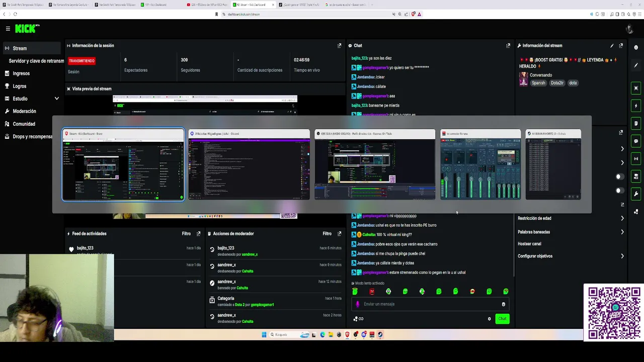Image resolution: width=644 pixels, height=362 pixels.
Task: Click the Enviar un mensaje field
Action: click(x=430, y=304)
